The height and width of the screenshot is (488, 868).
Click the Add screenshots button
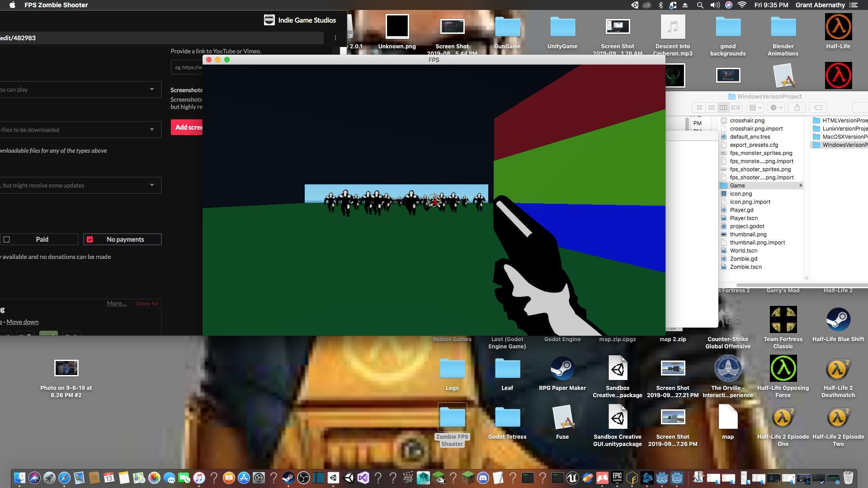click(x=187, y=127)
